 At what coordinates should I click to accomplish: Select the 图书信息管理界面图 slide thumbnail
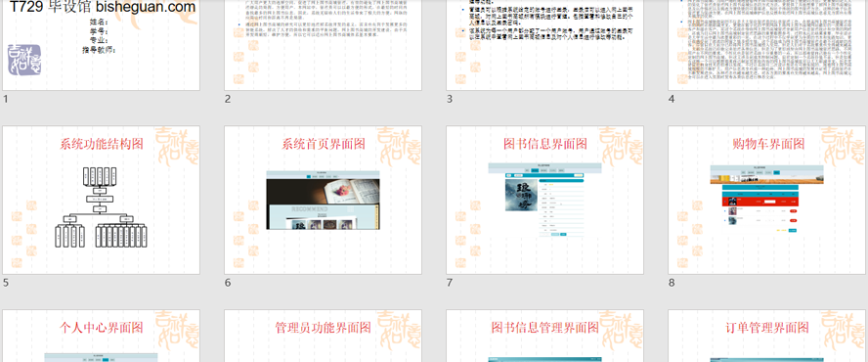544,336
